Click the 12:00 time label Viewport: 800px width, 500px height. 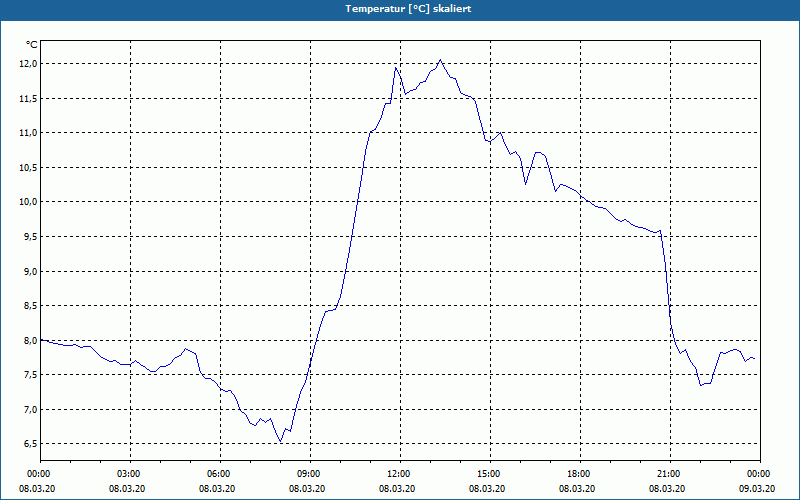[x=401, y=474]
